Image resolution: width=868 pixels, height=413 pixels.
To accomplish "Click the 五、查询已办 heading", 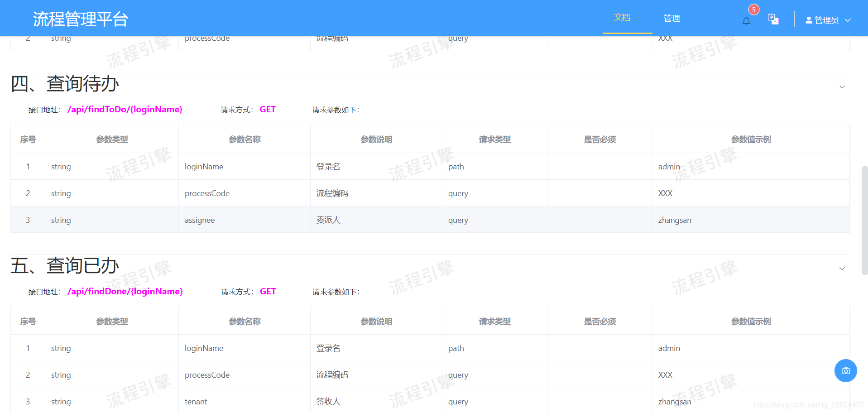I will pyautogui.click(x=65, y=265).
